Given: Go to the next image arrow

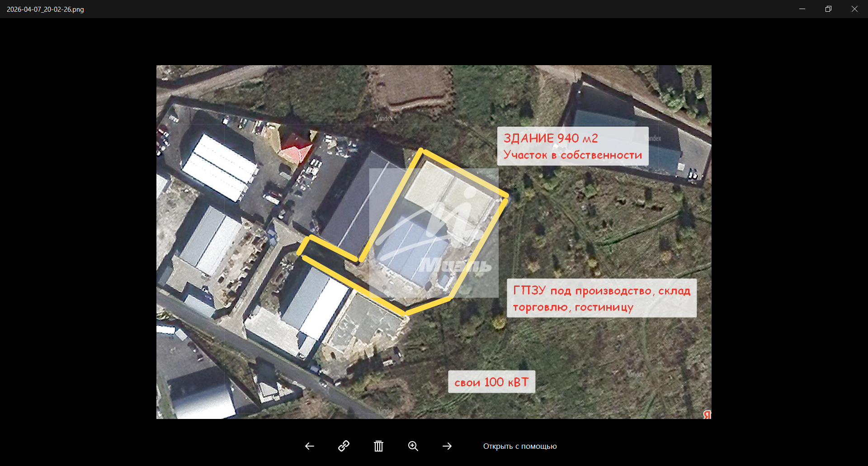Looking at the screenshot, I should click(x=447, y=446).
